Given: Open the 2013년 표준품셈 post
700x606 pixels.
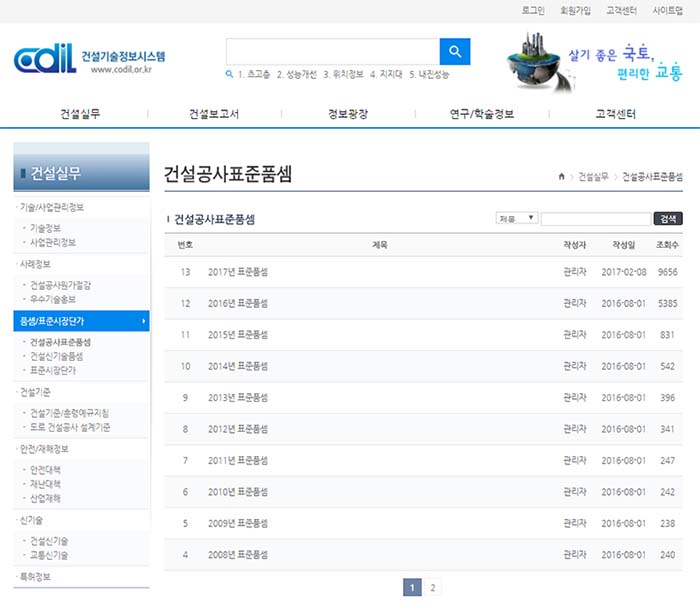Looking at the screenshot, I should coord(238,397).
